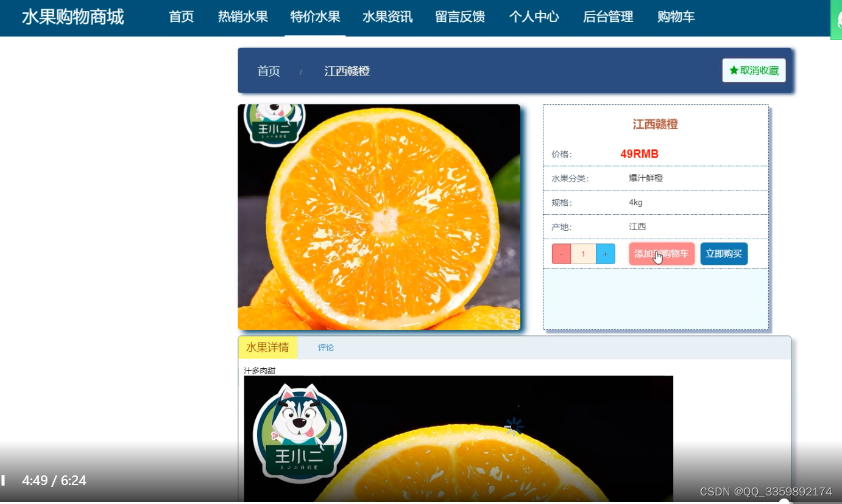Pause the video with the playback control
Viewport: 842px width, 504px height.
[x=3, y=480]
